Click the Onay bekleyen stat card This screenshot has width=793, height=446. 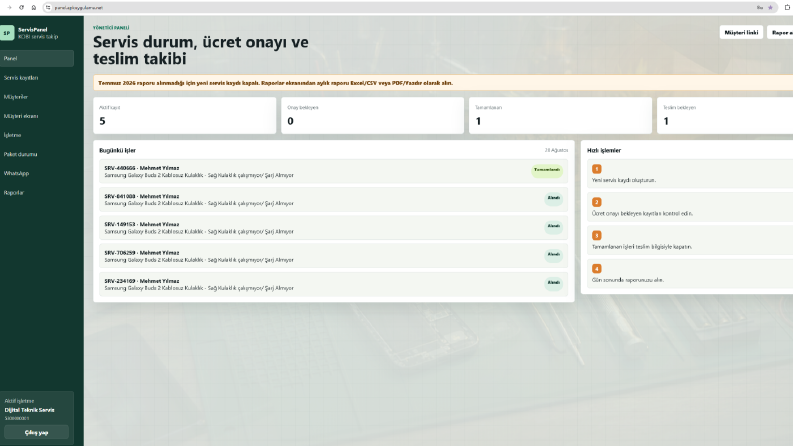point(372,116)
